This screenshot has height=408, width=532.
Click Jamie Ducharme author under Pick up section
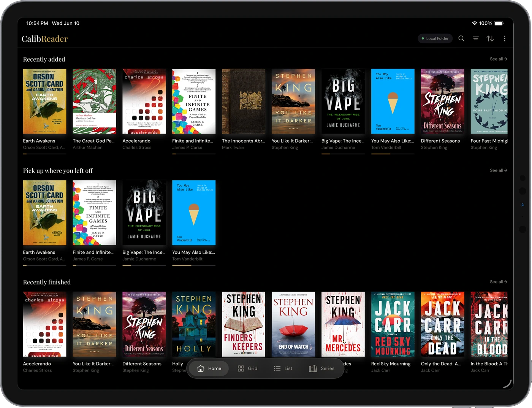(139, 259)
